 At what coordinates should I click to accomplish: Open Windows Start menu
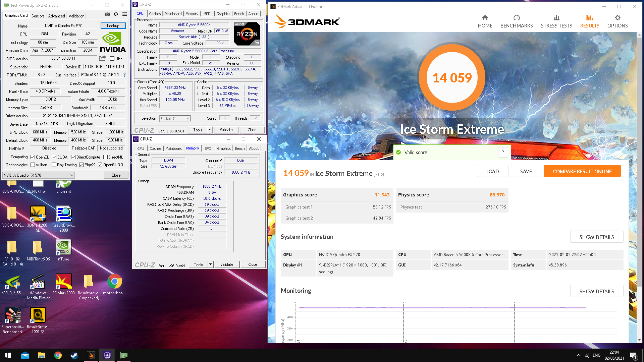pos(8,355)
